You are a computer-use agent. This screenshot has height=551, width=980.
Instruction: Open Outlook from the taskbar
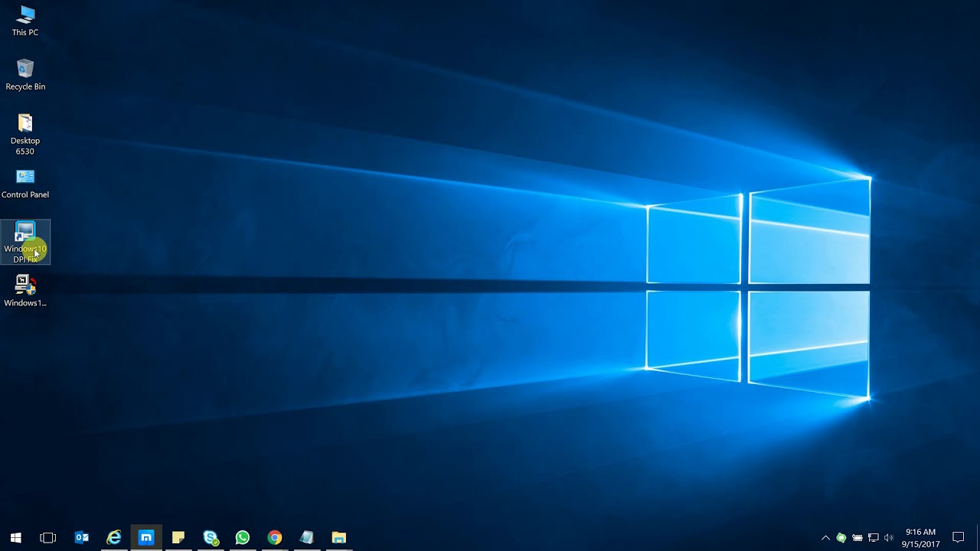(x=82, y=537)
